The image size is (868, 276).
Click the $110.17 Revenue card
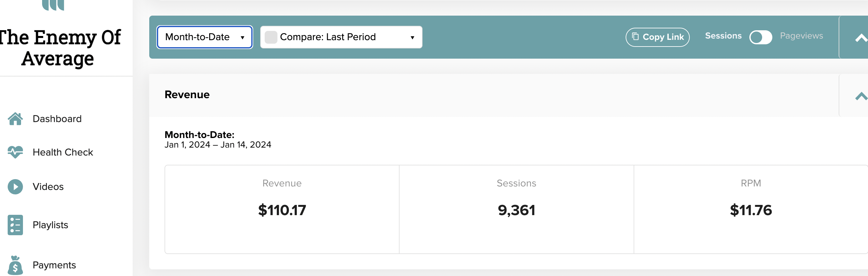pos(282,209)
